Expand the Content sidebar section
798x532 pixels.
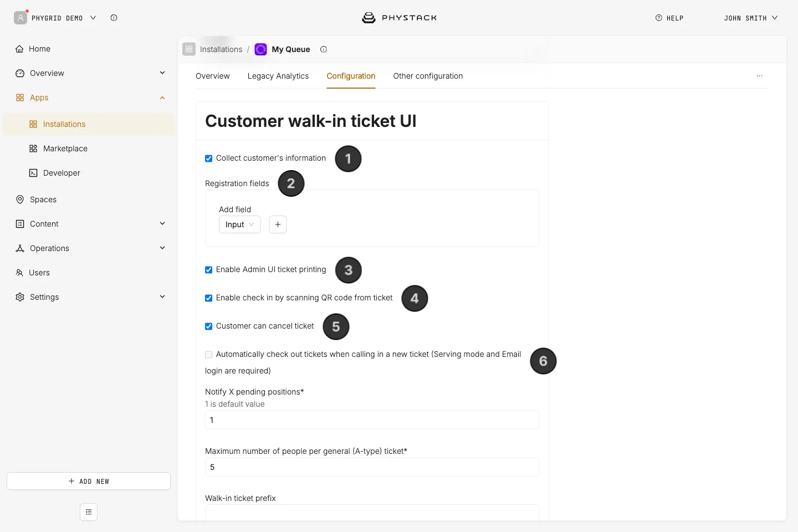pos(162,223)
